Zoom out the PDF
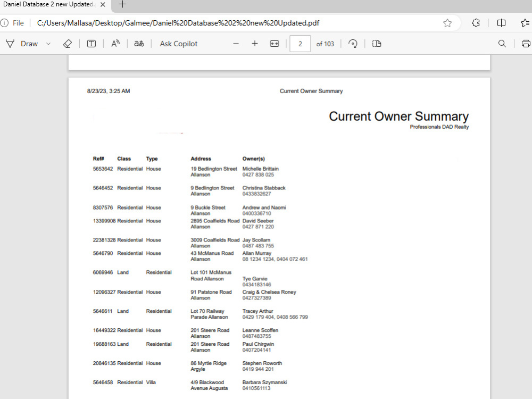 [x=236, y=44]
